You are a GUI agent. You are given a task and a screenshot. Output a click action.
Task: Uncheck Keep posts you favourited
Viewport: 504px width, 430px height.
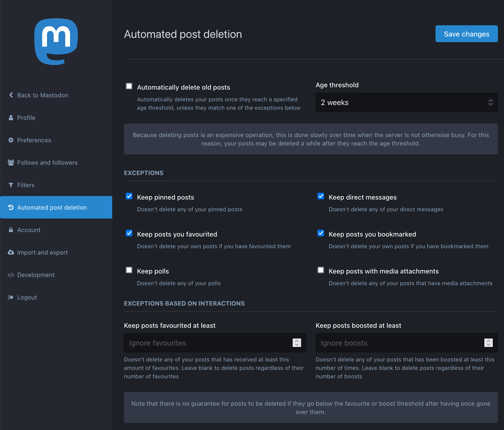129,233
